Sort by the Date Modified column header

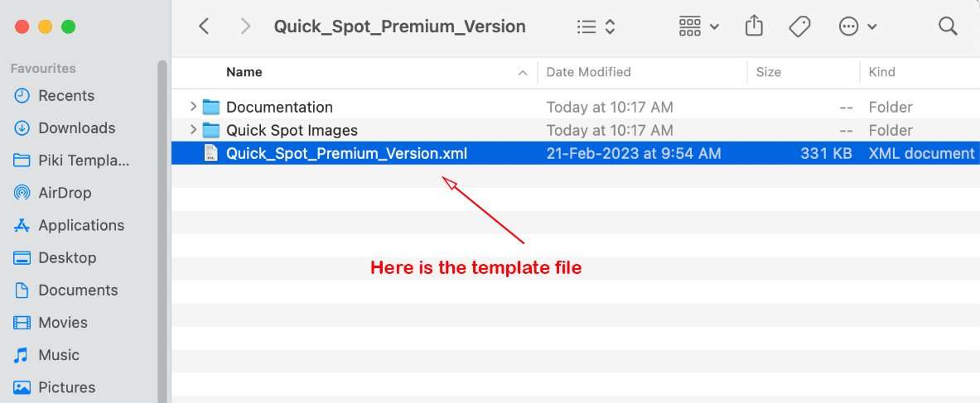pyautogui.click(x=588, y=73)
